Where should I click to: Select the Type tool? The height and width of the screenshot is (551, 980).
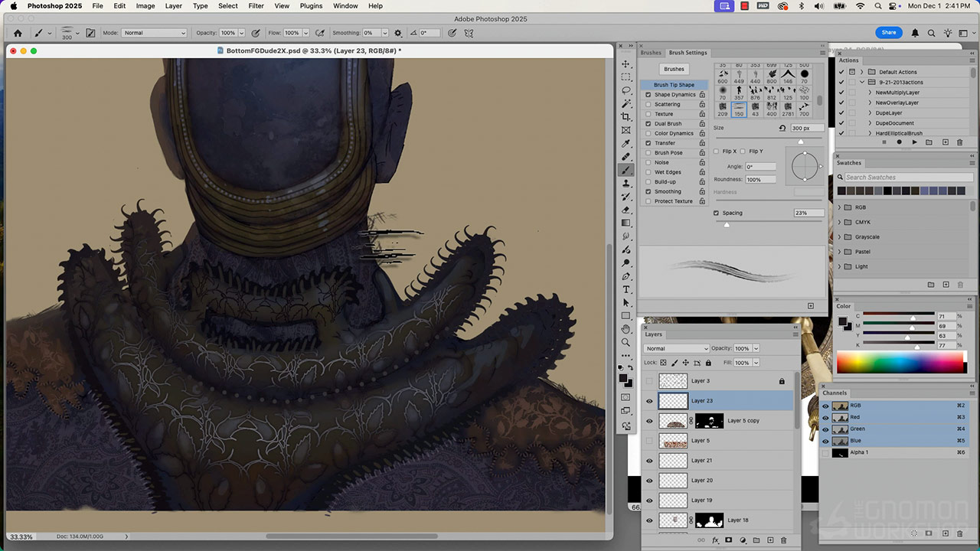tap(626, 289)
